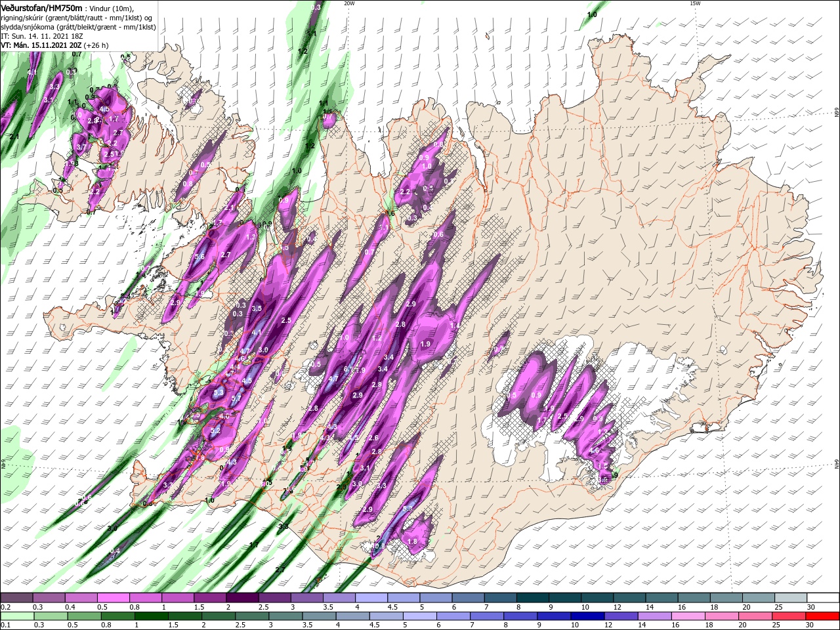This screenshot has width=840, height=630.
Task: Pick deep blue lower swatch between 10 and 12
Action: pyautogui.click(x=587, y=616)
